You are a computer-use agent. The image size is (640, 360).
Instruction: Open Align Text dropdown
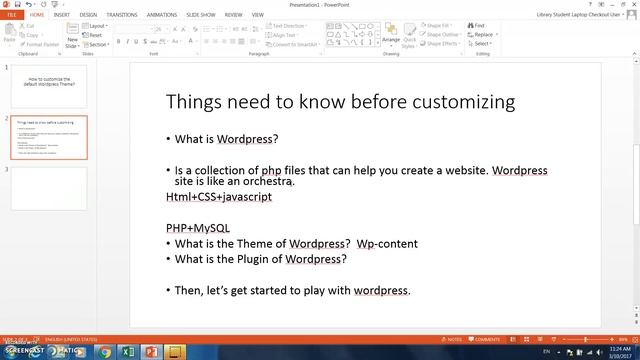[281, 35]
